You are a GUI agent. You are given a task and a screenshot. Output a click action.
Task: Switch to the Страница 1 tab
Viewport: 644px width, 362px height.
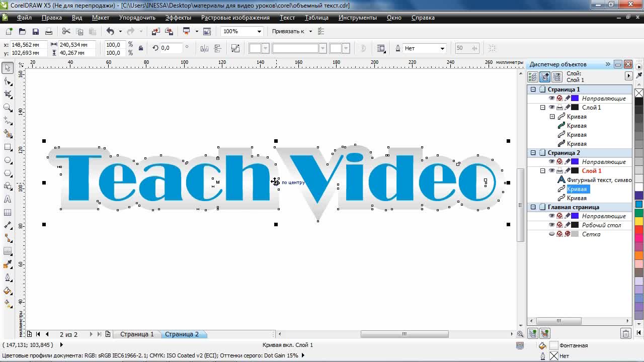tap(137, 334)
